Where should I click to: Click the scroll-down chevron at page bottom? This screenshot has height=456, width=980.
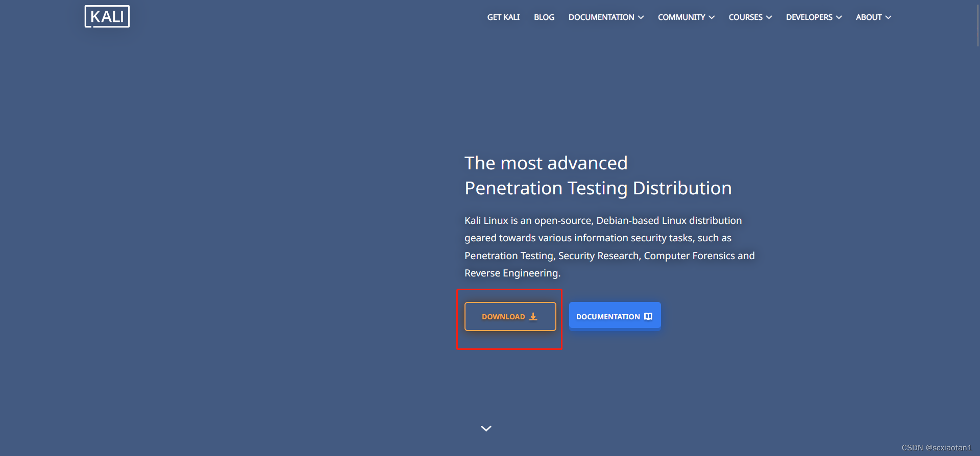[x=486, y=428]
